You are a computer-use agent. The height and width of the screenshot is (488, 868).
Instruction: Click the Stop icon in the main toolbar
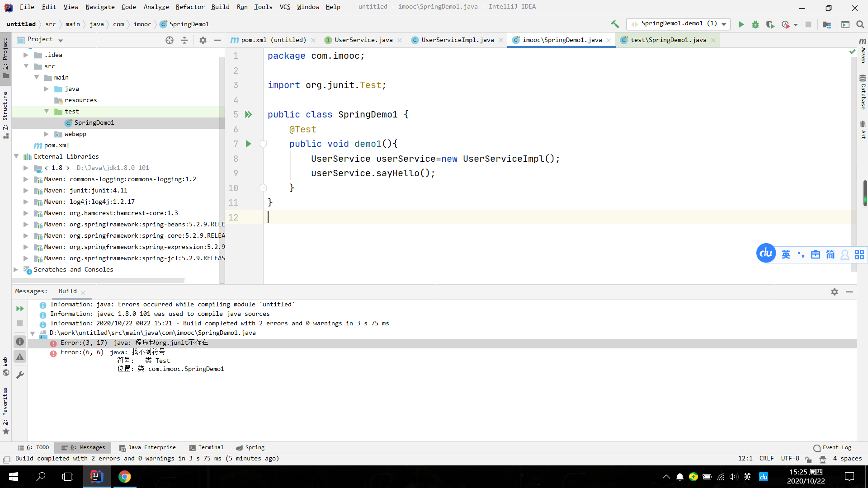click(x=808, y=24)
